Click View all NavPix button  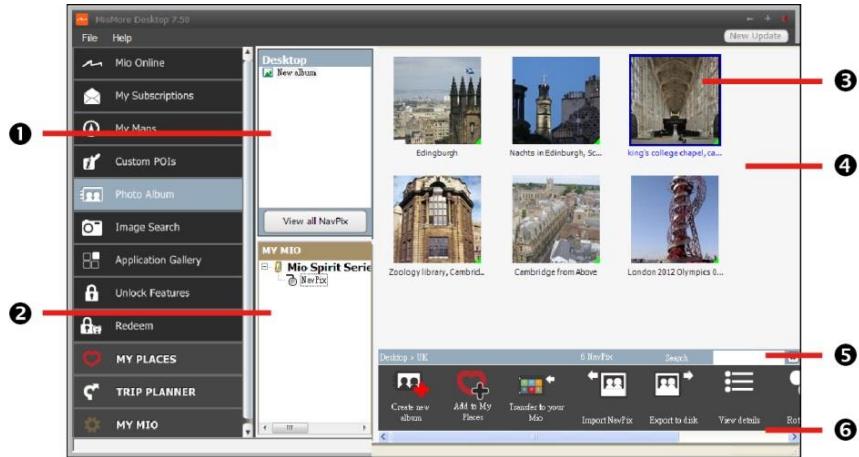pos(315,221)
